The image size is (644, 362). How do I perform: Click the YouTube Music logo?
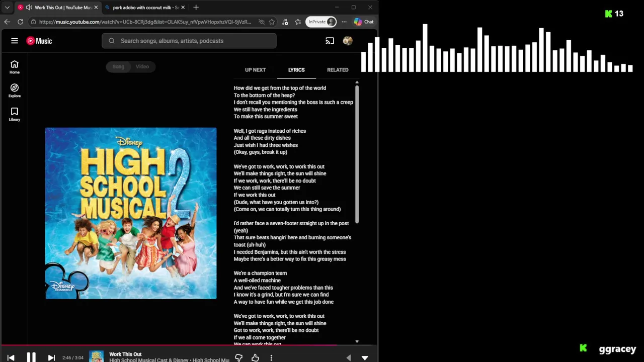pyautogui.click(x=39, y=41)
